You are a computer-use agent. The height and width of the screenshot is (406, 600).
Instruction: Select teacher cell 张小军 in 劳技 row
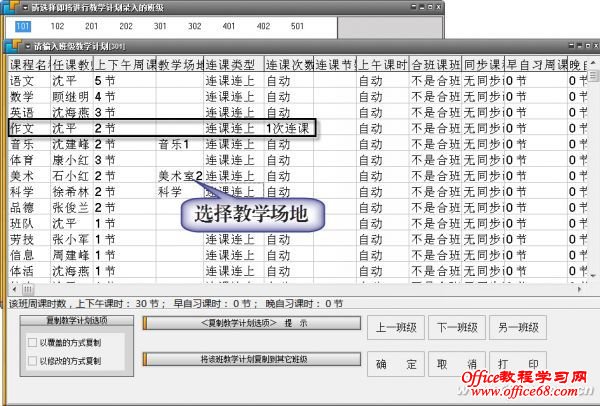pyautogui.click(x=72, y=240)
